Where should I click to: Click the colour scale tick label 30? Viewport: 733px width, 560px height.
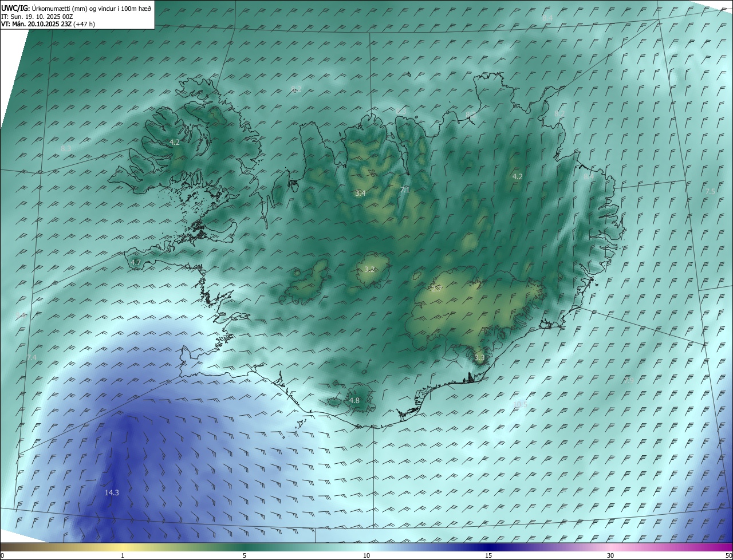click(x=610, y=555)
